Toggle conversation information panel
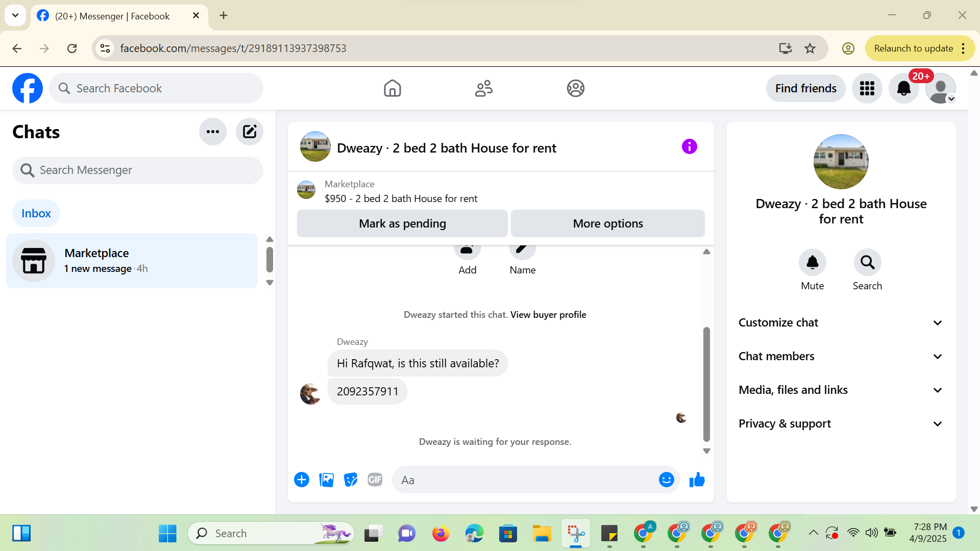Viewport: 980px width, 551px height. pyautogui.click(x=689, y=147)
